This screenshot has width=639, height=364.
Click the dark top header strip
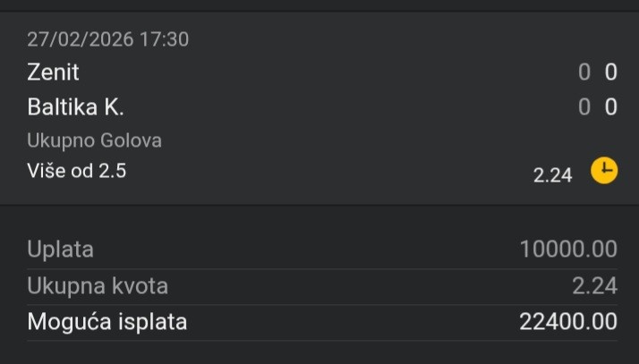(319, 5)
